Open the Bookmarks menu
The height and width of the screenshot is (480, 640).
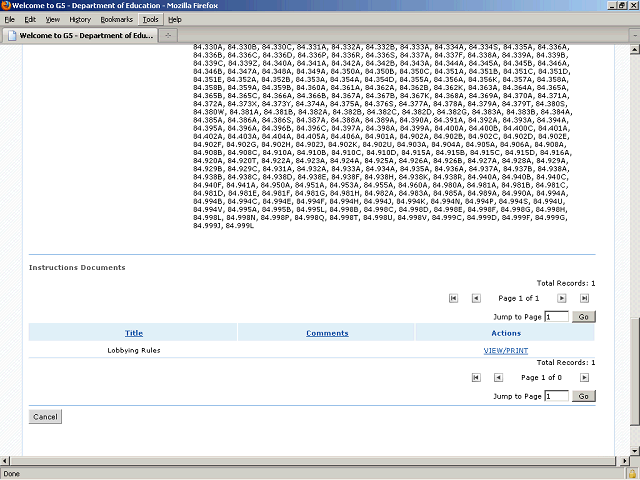116,19
